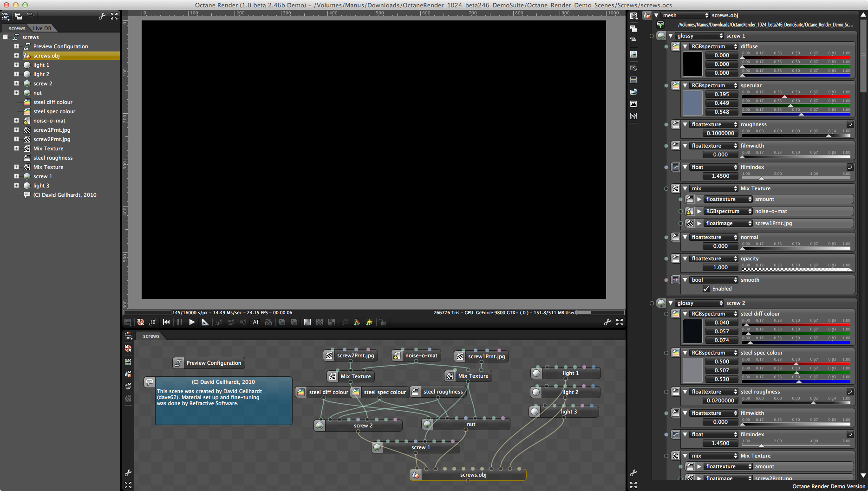The height and width of the screenshot is (491, 868).
Task: Click the light 3 node in graph
Action: (x=564, y=412)
